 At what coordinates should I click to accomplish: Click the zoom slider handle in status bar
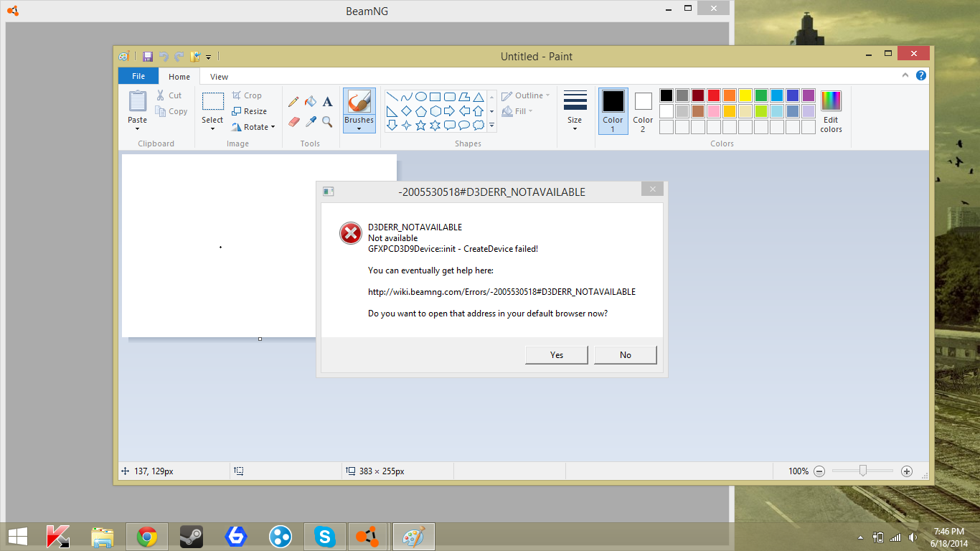tap(863, 471)
